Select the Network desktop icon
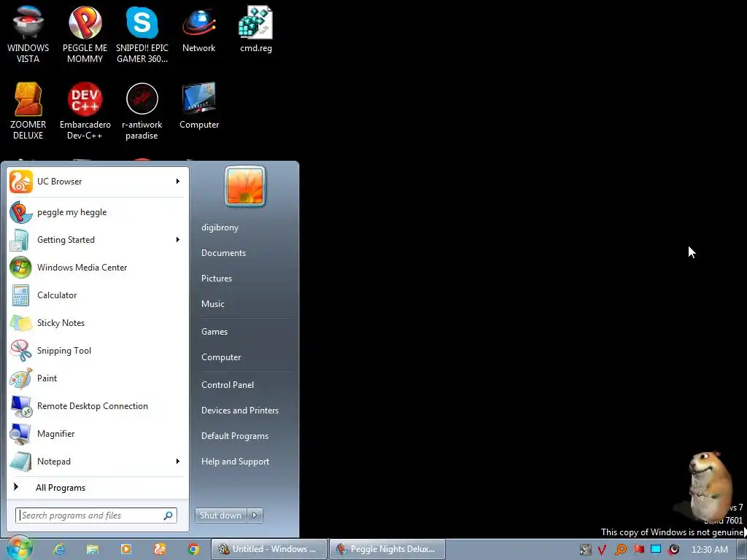This screenshot has width=747, height=560. pyautogui.click(x=198, y=28)
